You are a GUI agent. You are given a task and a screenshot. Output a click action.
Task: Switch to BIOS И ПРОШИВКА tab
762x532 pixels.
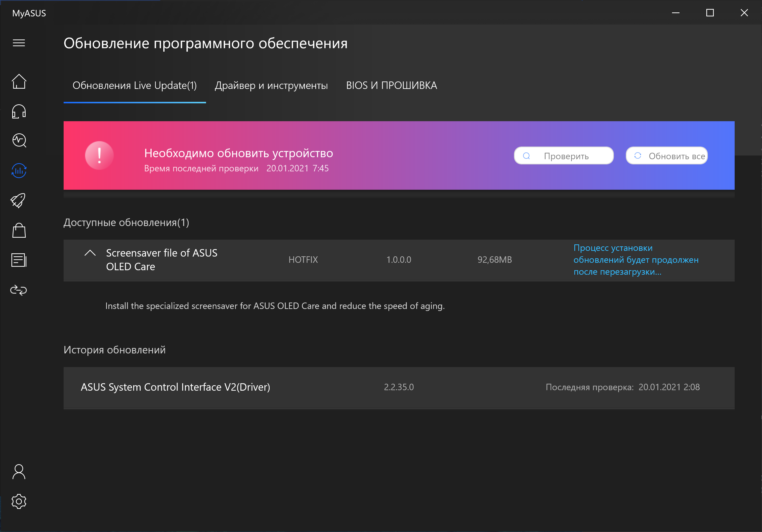[x=392, y=86]
